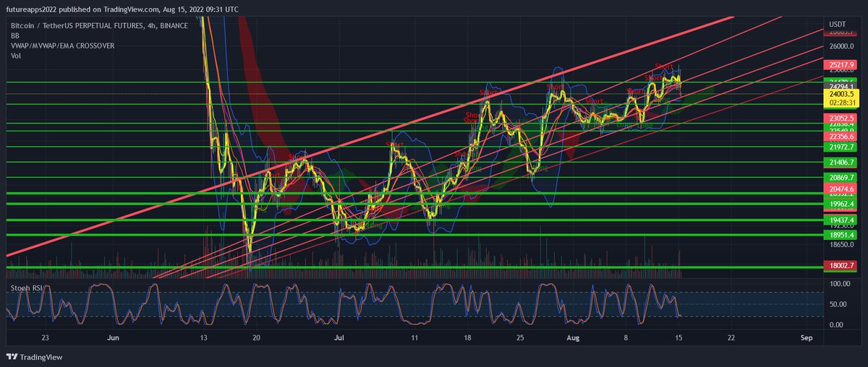Click the Bitcoin / TetherUS PERPETUAL FUTURES symbol title
The width and height of the screenshot is (868, 367).
pos(99,25)
